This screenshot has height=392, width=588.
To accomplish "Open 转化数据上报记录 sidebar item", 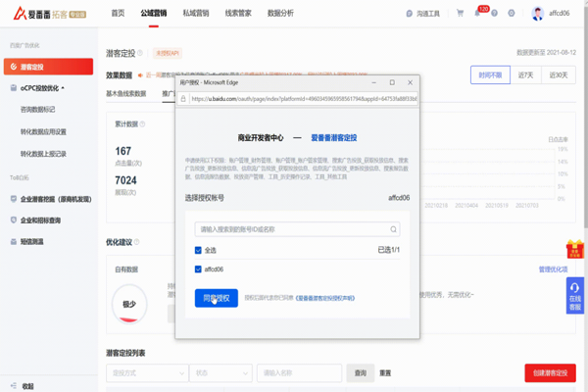I will 43,154.
